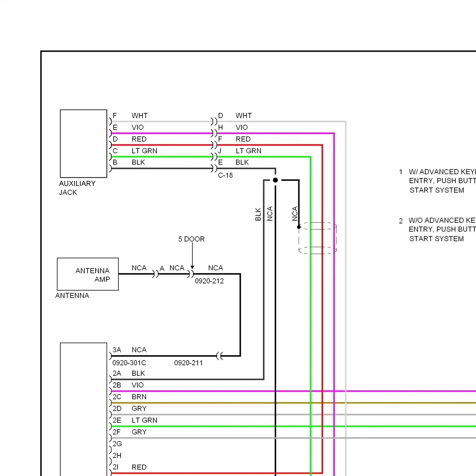Select "NCA" beside pin 3A
The height and width of the screenshot is (476, 476).
[139, 350]
